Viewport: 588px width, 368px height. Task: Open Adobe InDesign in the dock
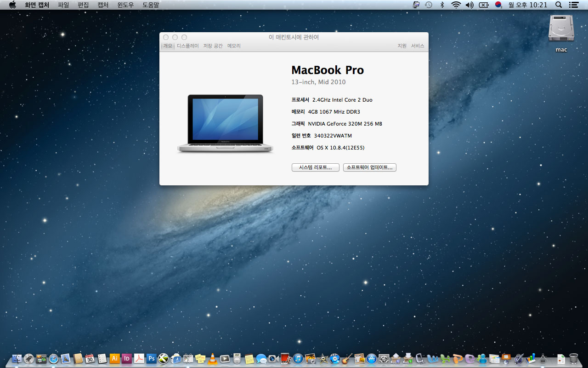(x=127, y=358)
